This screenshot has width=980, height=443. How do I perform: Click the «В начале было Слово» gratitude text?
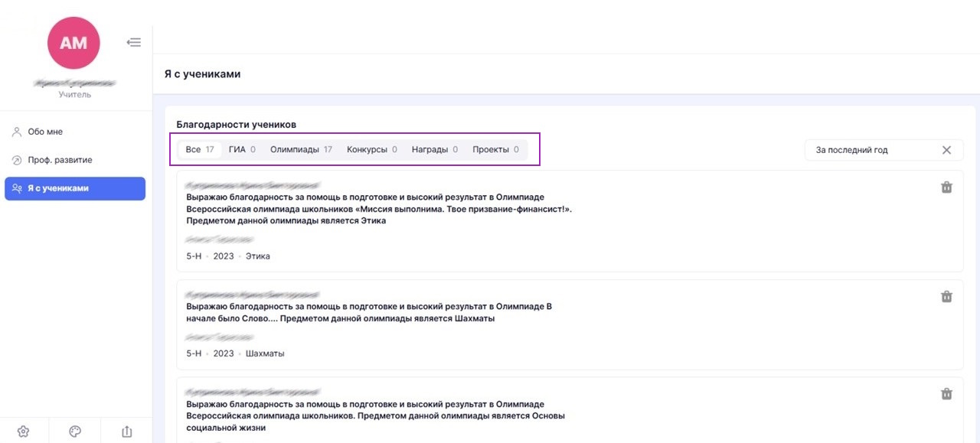[369, 312]
